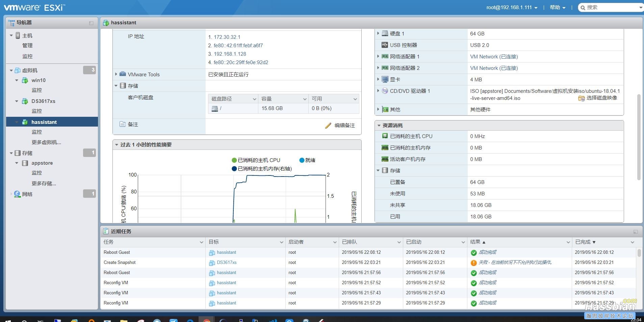Click the recent tasks panel icon
This screenshot has height=322, width=644.
coord(106,231)
